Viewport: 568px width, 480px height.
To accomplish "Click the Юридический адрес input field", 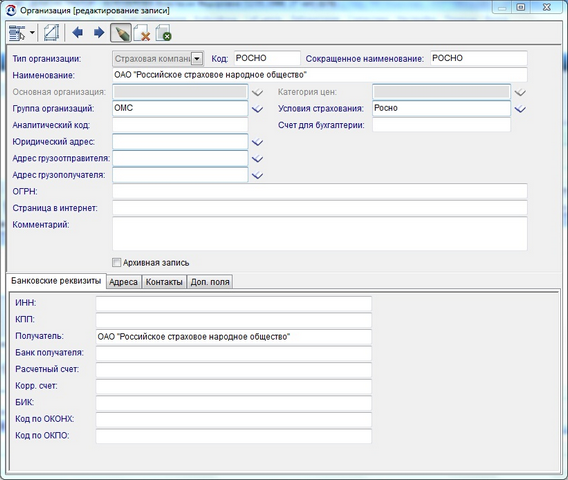I will pos(180,142).
